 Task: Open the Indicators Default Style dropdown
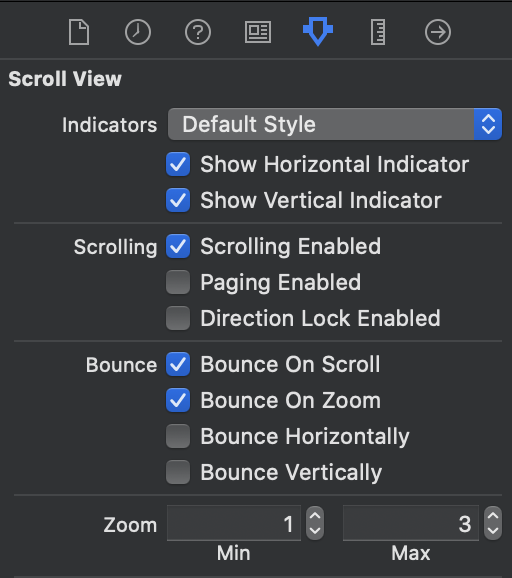pyautogui.click(x=335, y=124)
